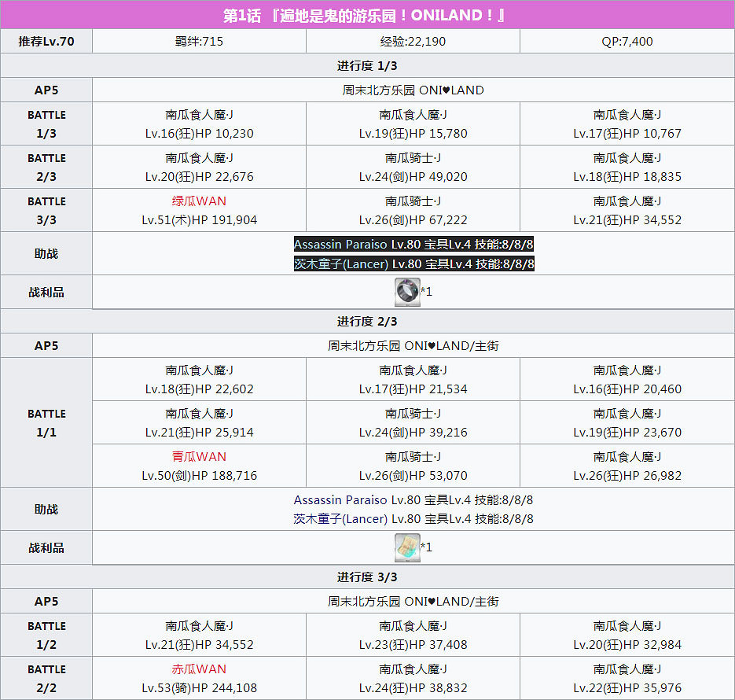Click the scroll reward icon under 进行度 2/3
Viewport: 735px width, 700px height.
[406, 547]
